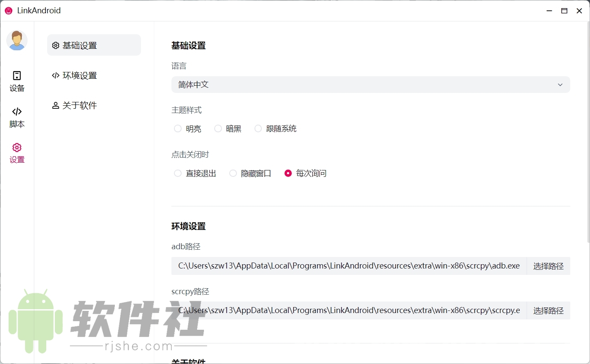
Task: Click the dropdown chevron on language selector
Action: point(560,84)
